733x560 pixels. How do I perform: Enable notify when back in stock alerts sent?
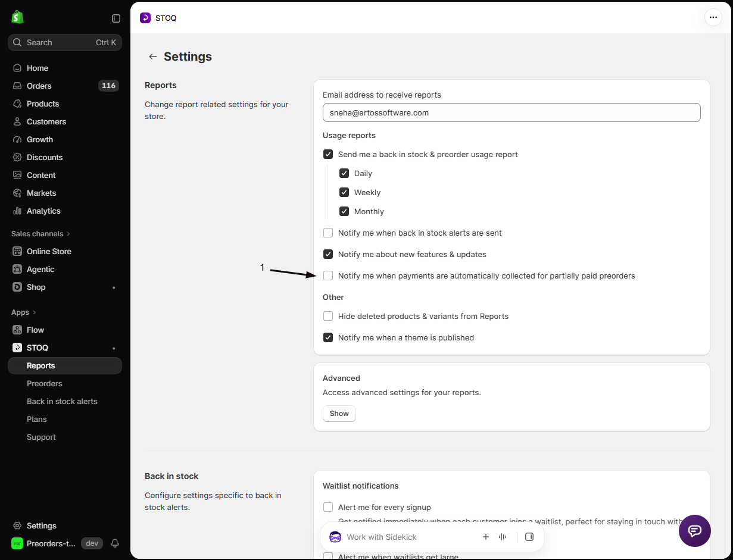328,233
